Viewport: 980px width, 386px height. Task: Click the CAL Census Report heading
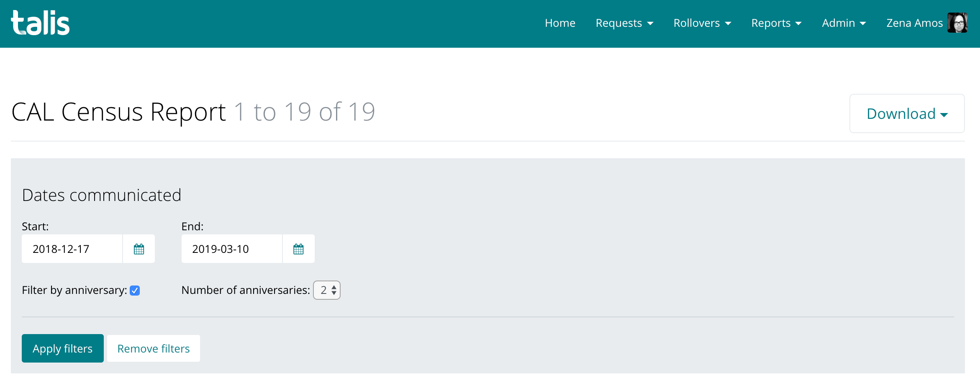point(119,112)
